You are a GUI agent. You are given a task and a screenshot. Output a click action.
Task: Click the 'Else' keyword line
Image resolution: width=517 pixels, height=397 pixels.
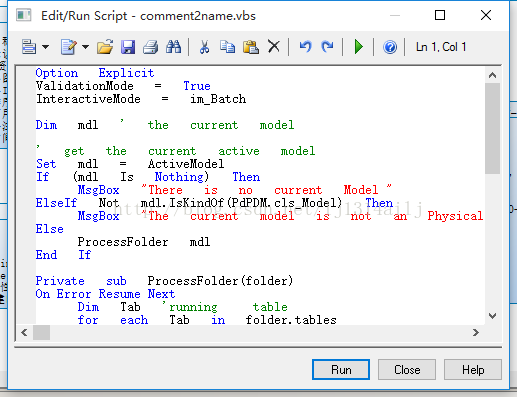49,229
